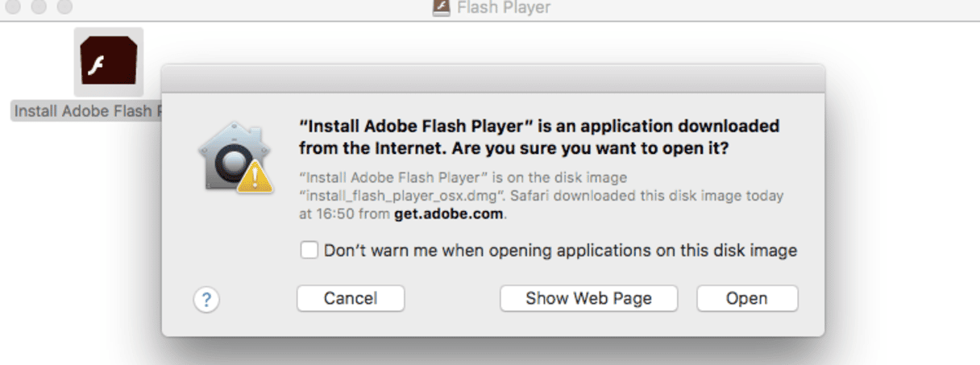Viewport: 980px width, 365px height.
Task: Enable the Don't warn me checkbox
Action: click(309, 250)
